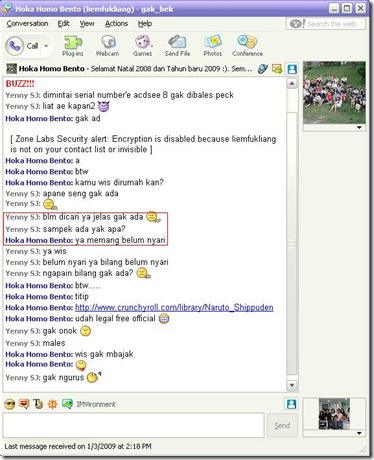
Task: Open the Games toolbar icon
Action: 143,46
